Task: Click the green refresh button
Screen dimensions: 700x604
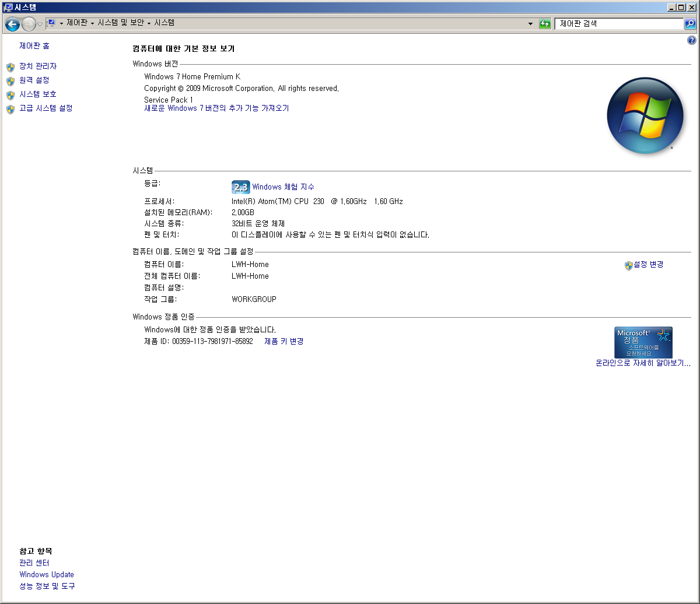Action: [x=545, y=24]
